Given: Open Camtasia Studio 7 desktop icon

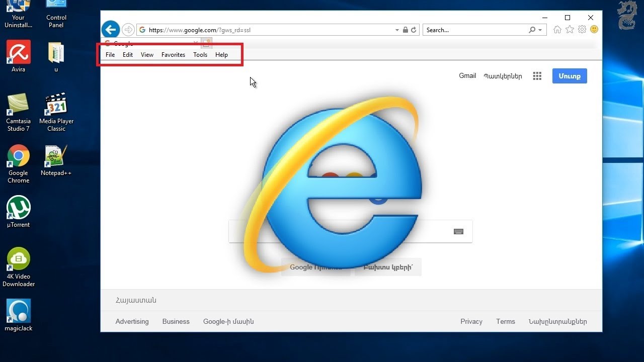Looking at the screenshot, I should pyautogui.click(x=19, y=113).
